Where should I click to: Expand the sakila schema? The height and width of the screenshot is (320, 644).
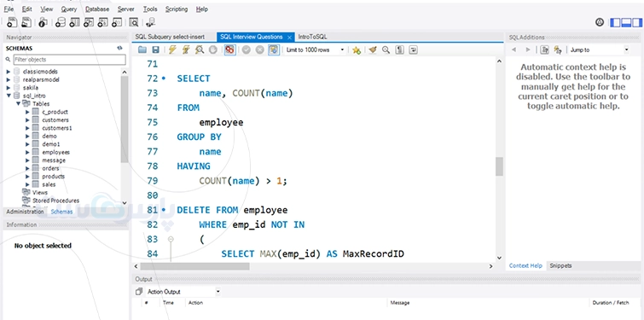9,88
